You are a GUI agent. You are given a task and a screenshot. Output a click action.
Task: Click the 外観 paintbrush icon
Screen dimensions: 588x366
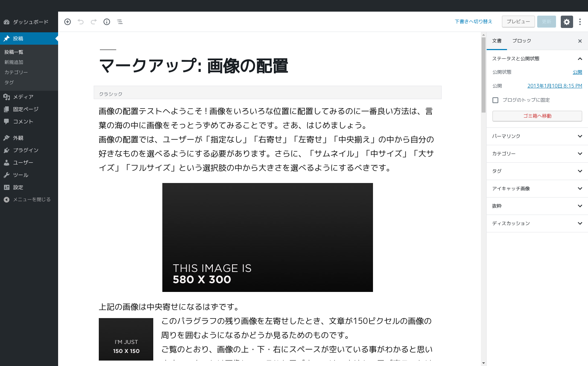(x=7, y=138)
